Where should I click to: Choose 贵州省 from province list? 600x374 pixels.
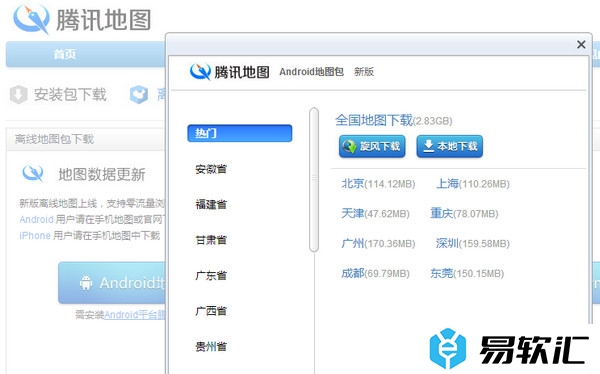tap(211, 346)
